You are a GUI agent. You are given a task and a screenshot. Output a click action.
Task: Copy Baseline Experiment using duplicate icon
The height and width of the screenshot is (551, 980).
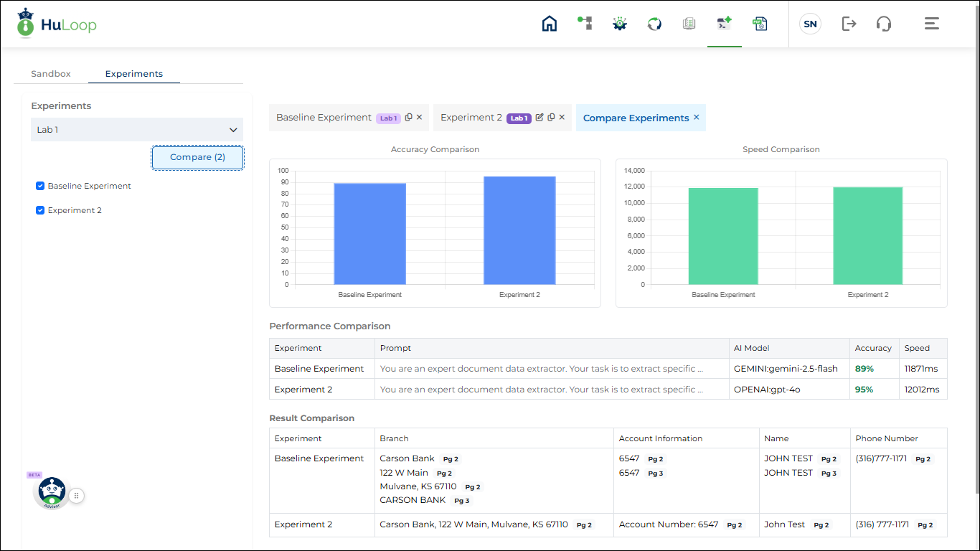point(409,118)
